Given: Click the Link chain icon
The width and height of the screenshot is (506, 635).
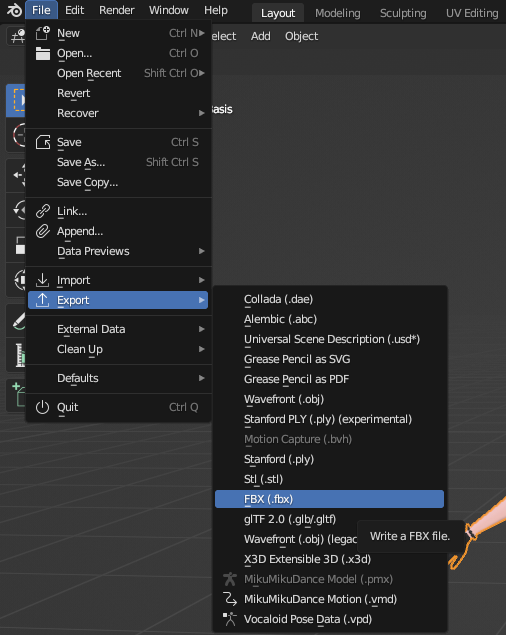Looking at the screenshot, I should [x=43, y=211].
